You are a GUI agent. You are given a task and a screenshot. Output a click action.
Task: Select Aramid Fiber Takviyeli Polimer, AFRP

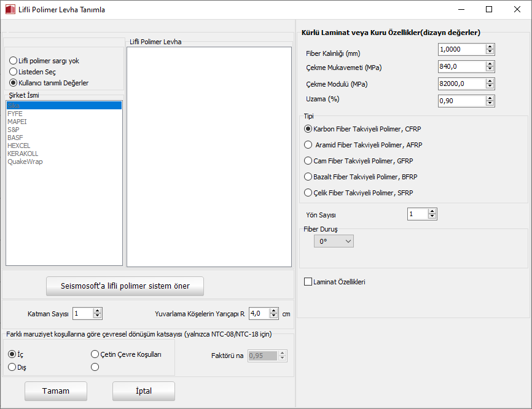point(308,145)
